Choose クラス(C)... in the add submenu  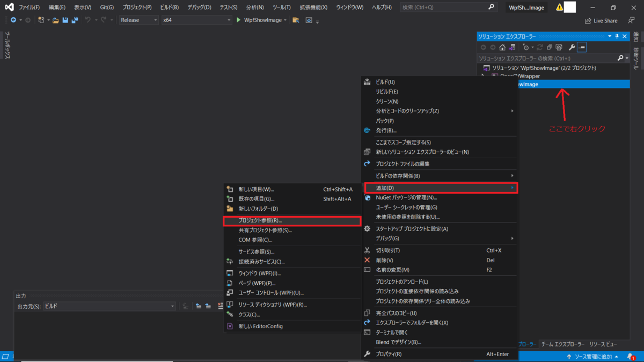(292, 314)
